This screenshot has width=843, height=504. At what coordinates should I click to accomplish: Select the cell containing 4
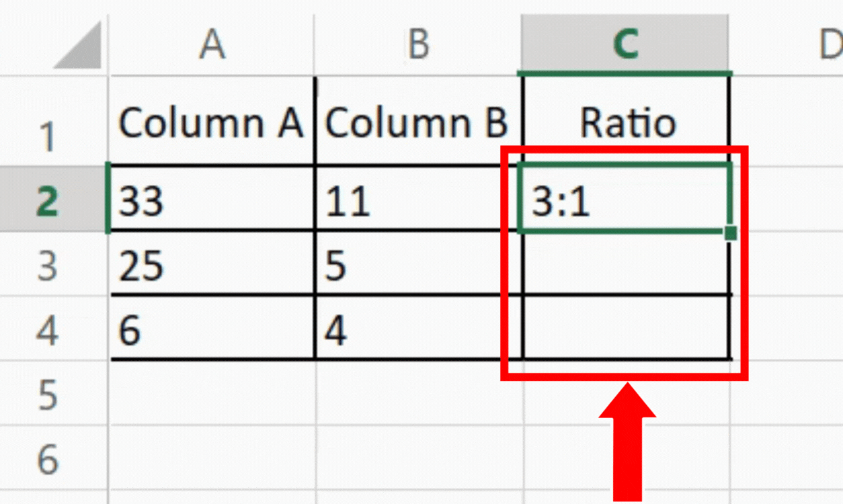click(x=417, y=329)
